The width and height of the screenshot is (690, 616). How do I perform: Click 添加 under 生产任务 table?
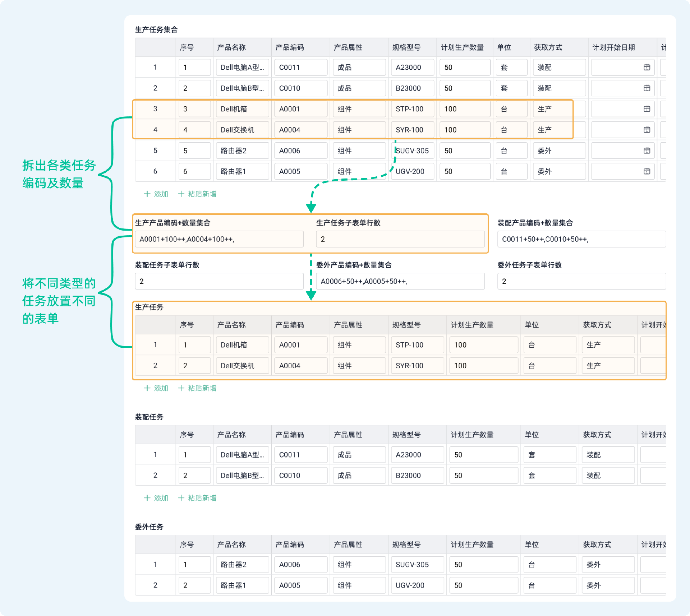point(156,388)
